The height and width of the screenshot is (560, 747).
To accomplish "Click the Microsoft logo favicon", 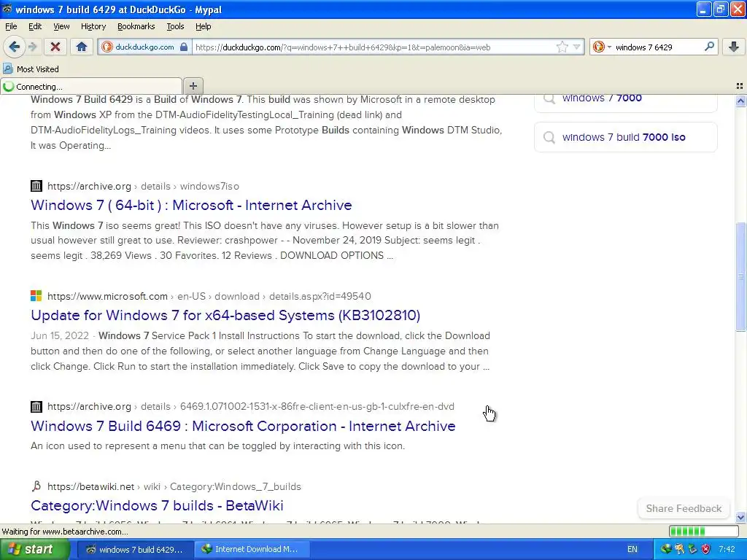I will [36, 296].
